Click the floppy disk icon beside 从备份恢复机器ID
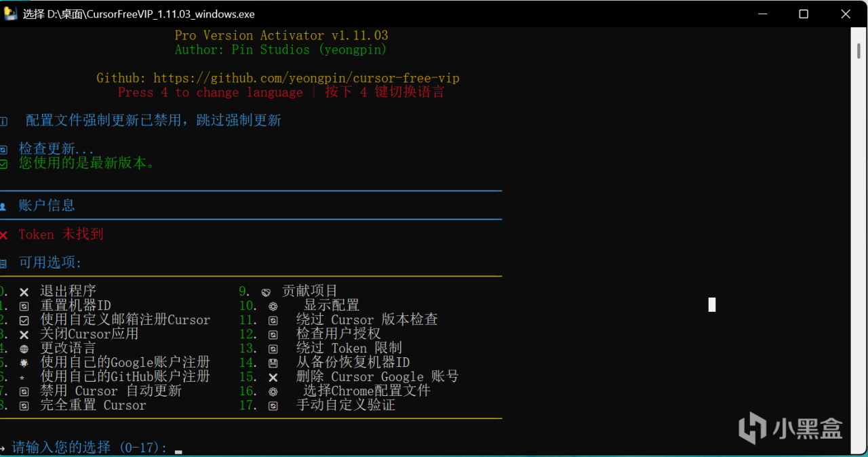The height and width of the screenshot is (457, 868). click(273, 363)
